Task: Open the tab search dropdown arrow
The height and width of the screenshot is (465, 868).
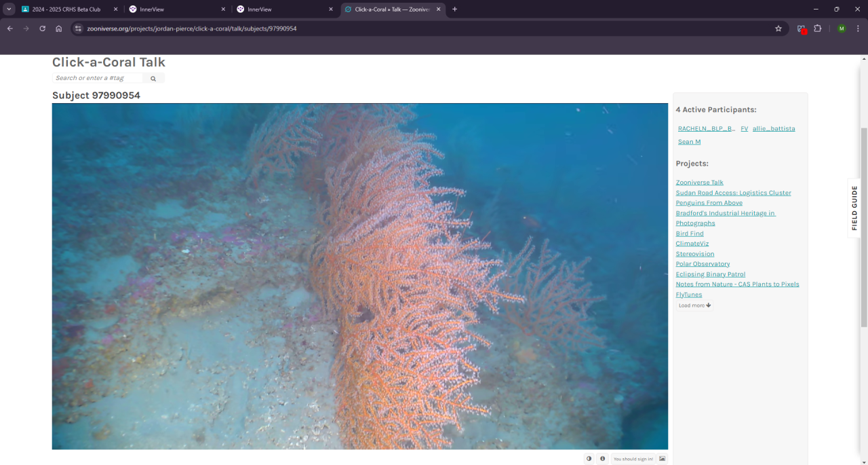Action: click(x=9, y=9)
